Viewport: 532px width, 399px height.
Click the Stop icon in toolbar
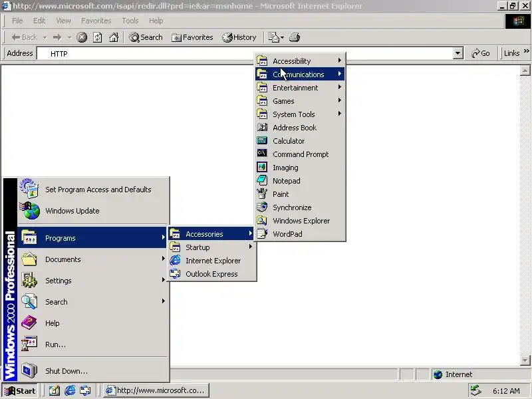coord(82,37)
